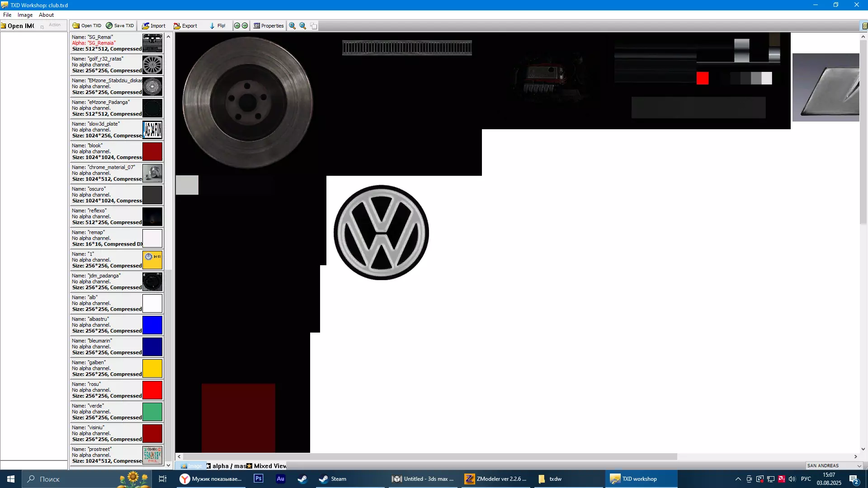Open the Image menu
This screenshot has width=868, height=488.
click(x=25, y=15)
